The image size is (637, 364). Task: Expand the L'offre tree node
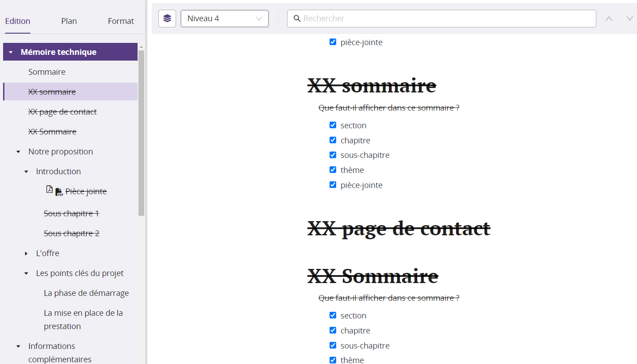tap(27, 253)
